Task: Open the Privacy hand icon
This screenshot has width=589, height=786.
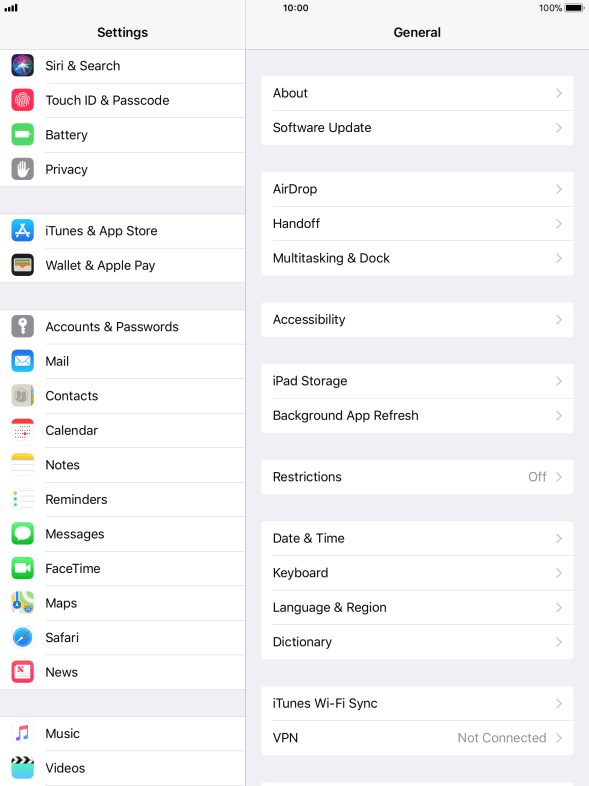Action: point(23,169)
